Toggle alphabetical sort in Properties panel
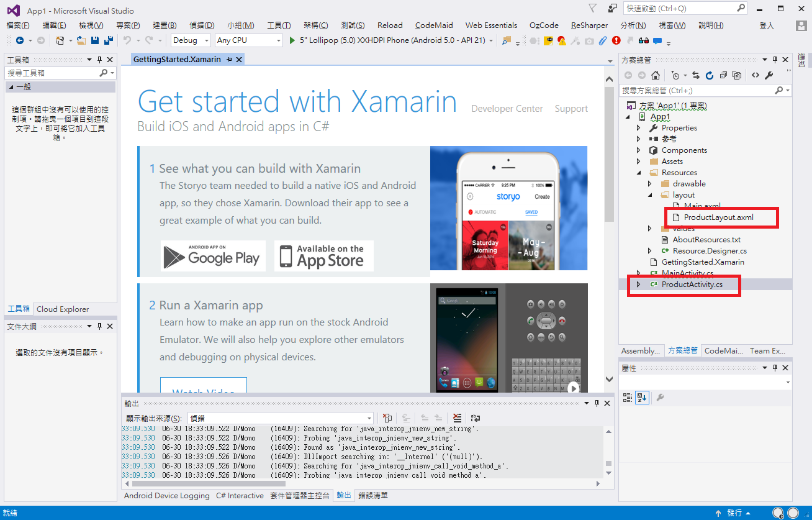This screenshot has height=520, width=812. [x=642, y=397]
